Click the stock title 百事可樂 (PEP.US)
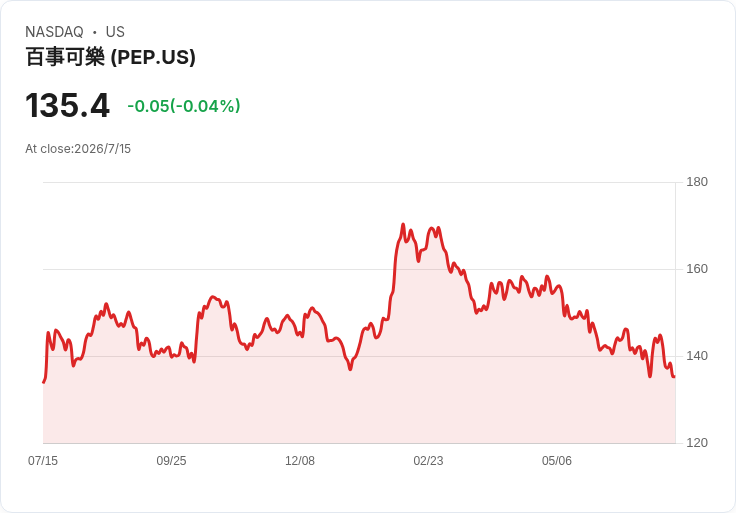This screenshot has width=736, height=513. pyautogui.click(x=110, y=57)
